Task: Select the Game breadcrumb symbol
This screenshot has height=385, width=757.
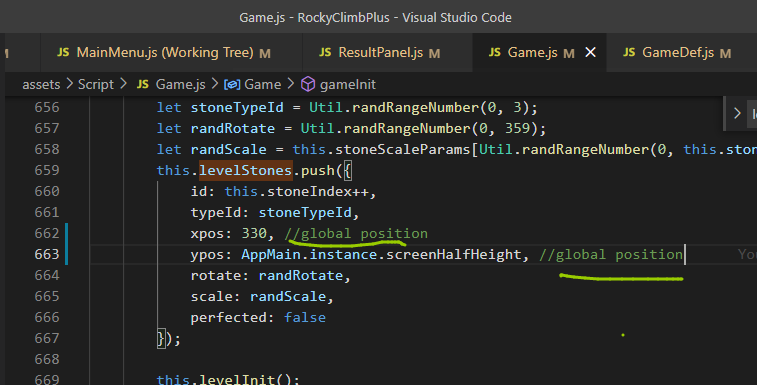Action: pos(263,85)
